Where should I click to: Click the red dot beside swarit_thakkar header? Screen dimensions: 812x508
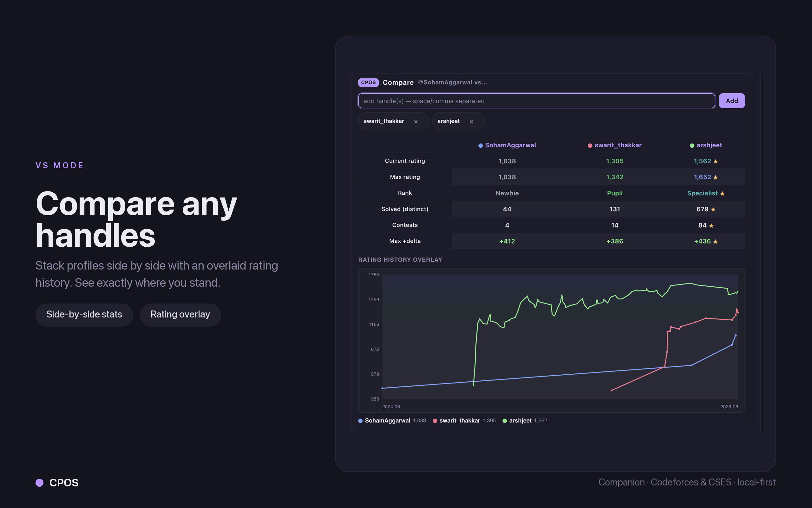590,145
